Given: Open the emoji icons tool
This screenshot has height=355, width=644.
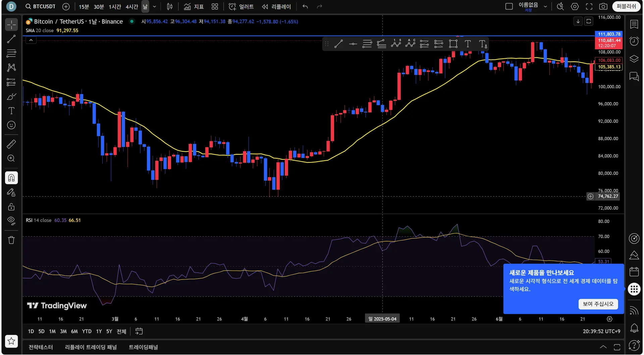Looking at the screenshot, I should [11, 125].
